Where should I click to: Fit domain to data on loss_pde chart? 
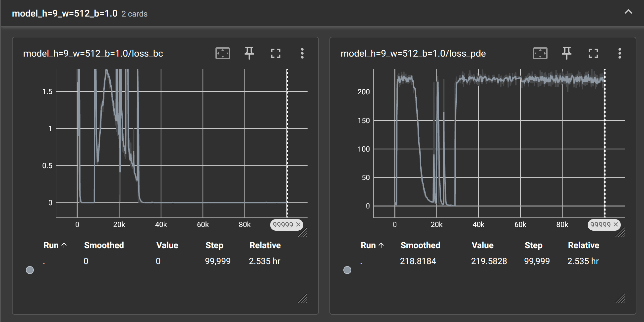tap(540, 53)
